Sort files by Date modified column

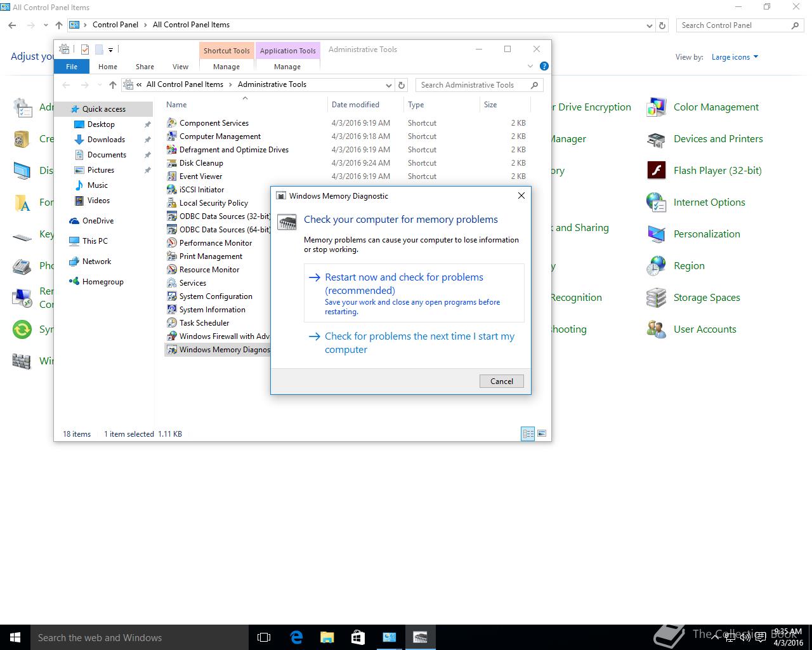pos(365,105)
